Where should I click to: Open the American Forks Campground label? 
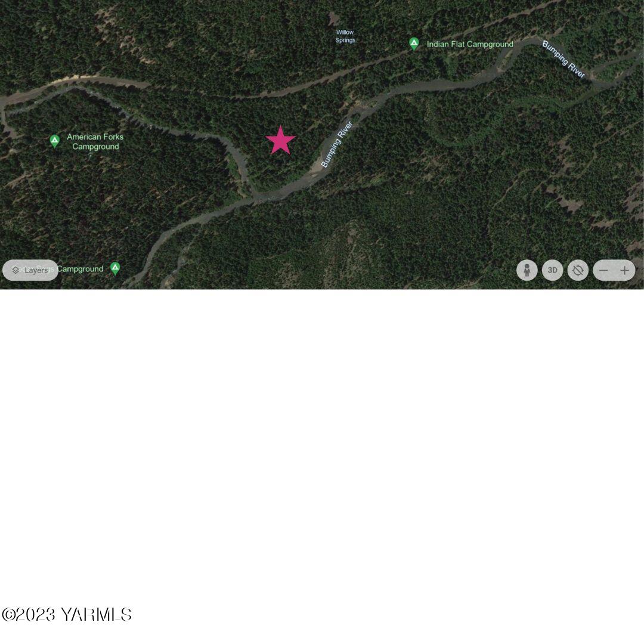[x=95, y=142]
